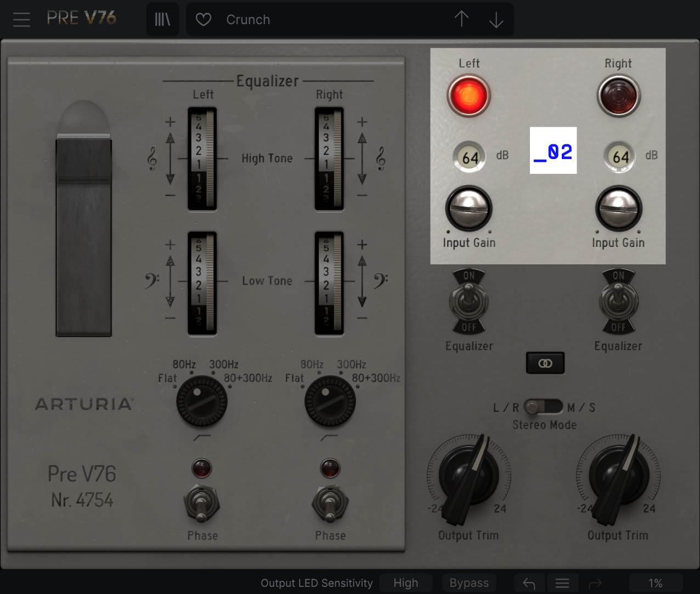Image resolution: width=700 pixels, height=594 pixels.
Task: Click the Bypass button
Action: (x=469, y=583)
